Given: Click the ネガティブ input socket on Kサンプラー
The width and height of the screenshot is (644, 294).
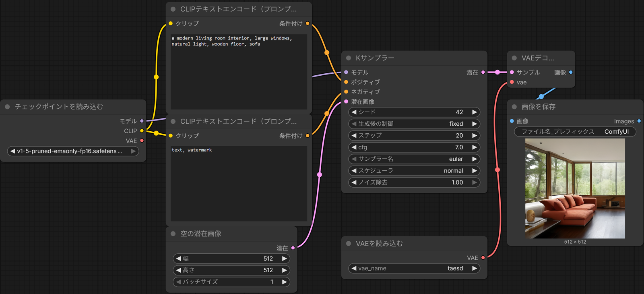Looking at the screenshot, I should point(346,92).
